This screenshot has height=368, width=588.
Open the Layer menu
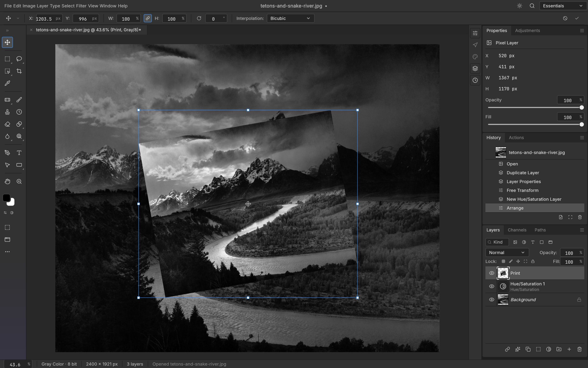tap(42, 6)
